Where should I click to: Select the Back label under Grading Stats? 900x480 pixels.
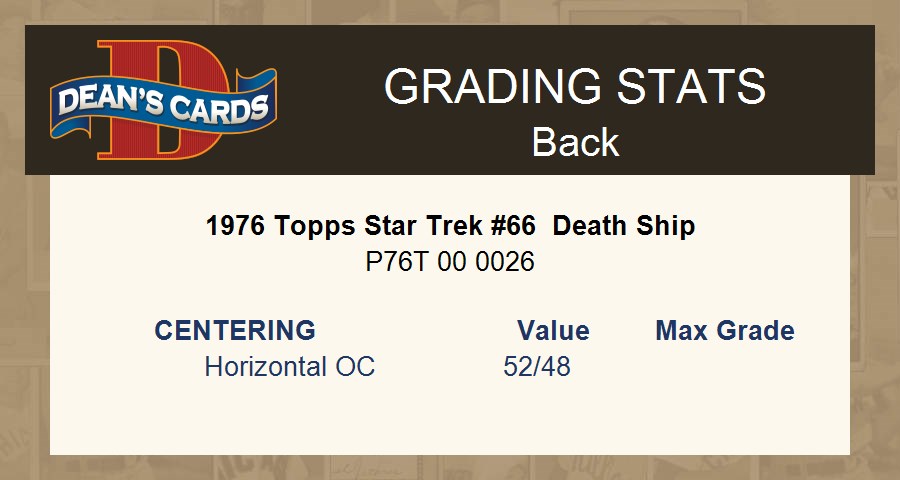coord(575,142)
